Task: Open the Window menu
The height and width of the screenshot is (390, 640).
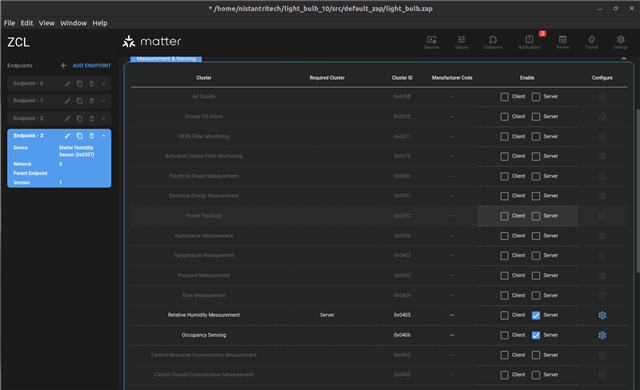Action: pos(73,23)
